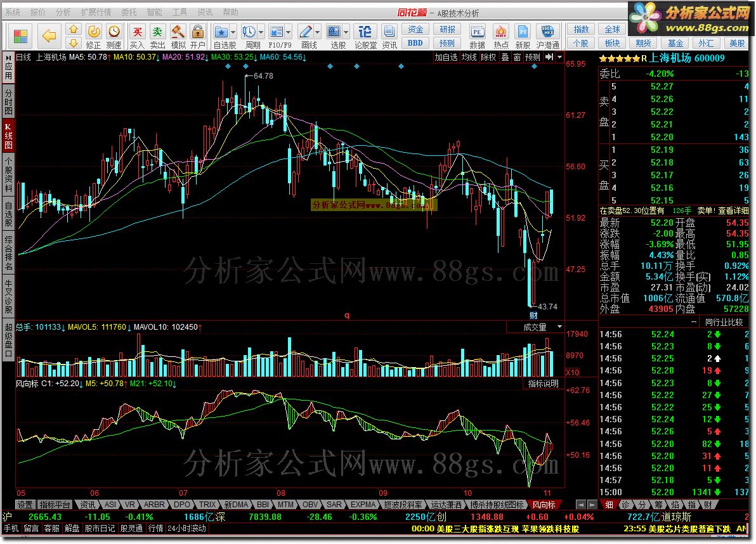Expand the F10/F9 dropdown arrow
756x544 pixels.
[x=289, y=33]
